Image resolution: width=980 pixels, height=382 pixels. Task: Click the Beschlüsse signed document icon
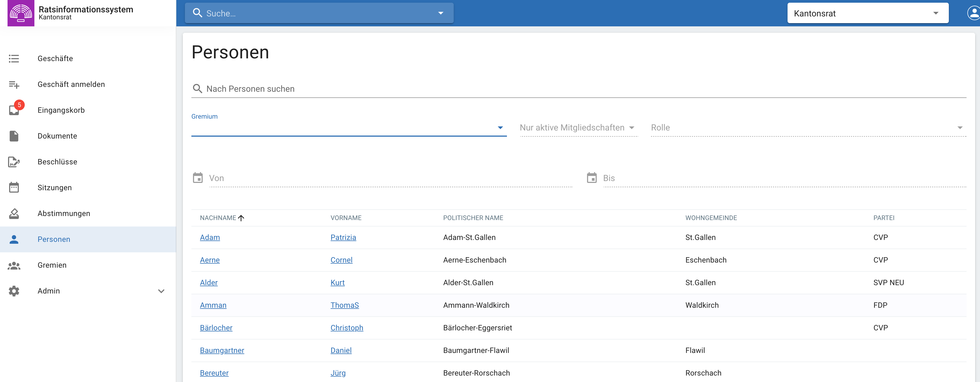point(14,162)
